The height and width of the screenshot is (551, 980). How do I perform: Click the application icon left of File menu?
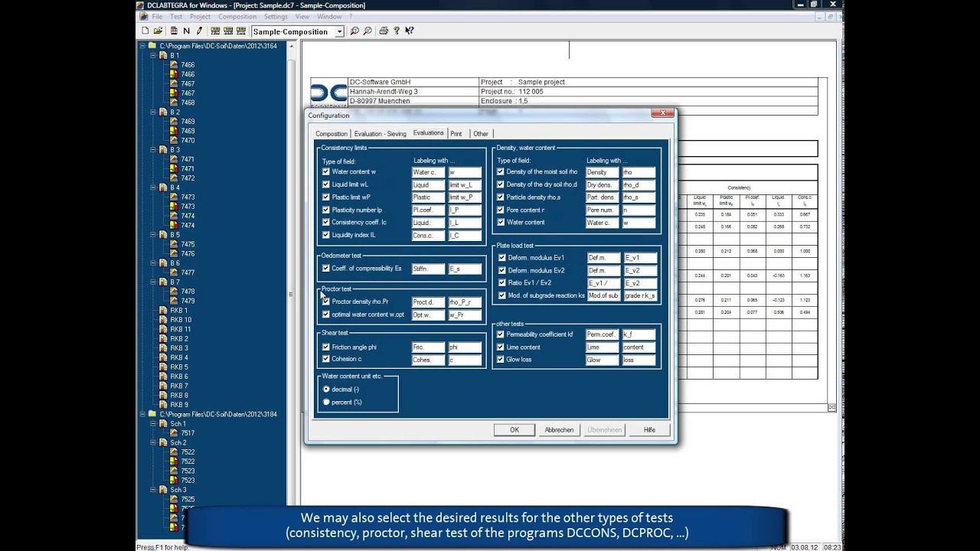[144, 16]
